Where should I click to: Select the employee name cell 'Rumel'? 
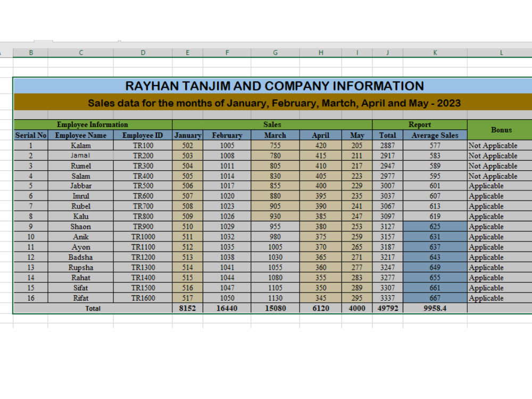81,165
